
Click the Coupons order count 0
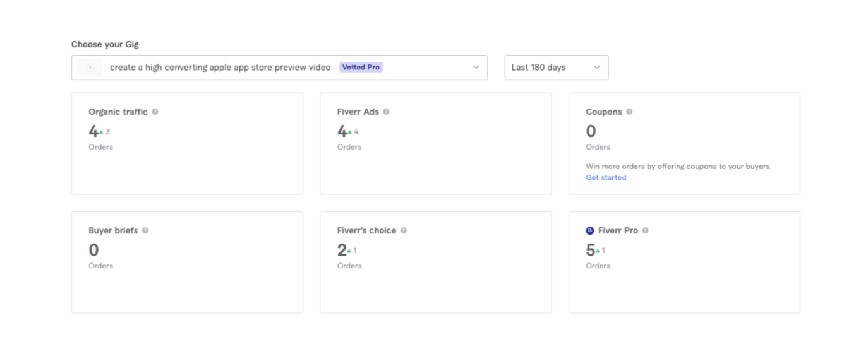tap(591, 131)
